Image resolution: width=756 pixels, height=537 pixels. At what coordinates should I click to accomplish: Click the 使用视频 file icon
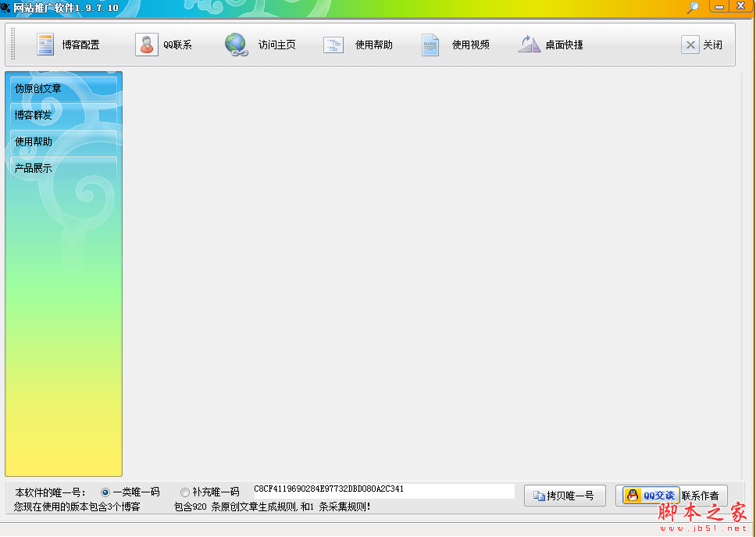tap(430, 45)
